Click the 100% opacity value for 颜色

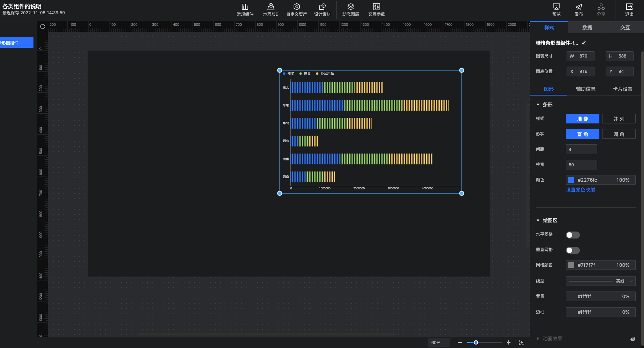(x=623, y=180)
